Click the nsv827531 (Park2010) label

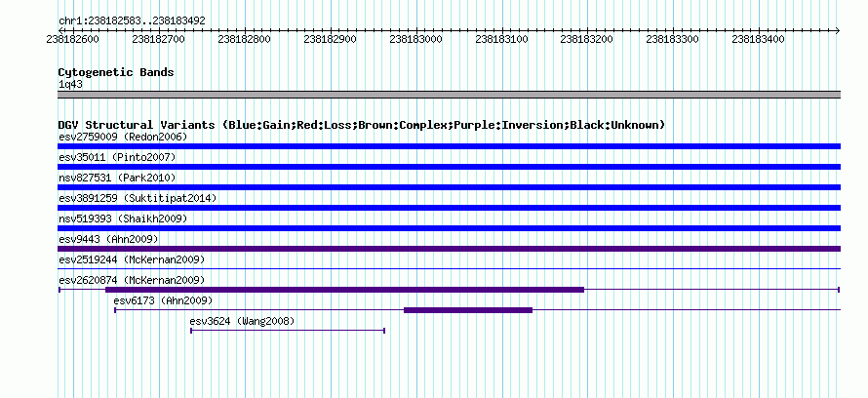[x=117, y=178]
